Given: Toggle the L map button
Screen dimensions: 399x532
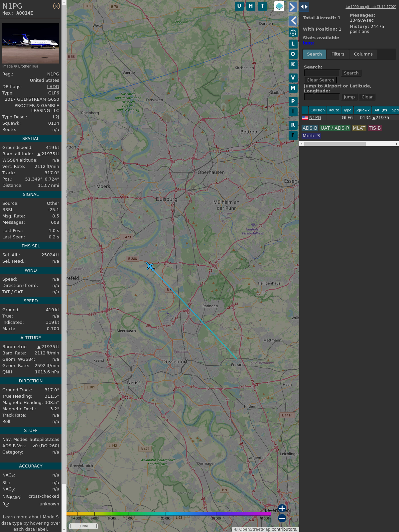Looking at the screenshot, I should [x=293, y=44].
